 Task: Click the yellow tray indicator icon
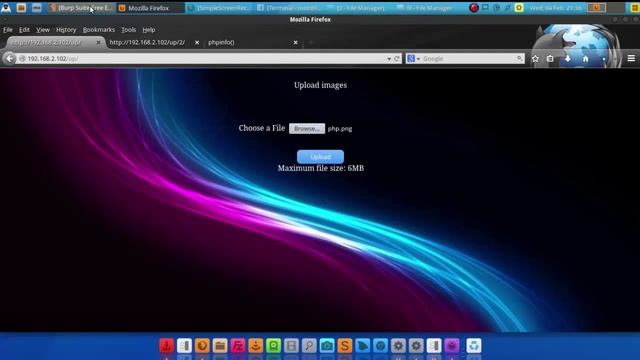coord(518,8)
